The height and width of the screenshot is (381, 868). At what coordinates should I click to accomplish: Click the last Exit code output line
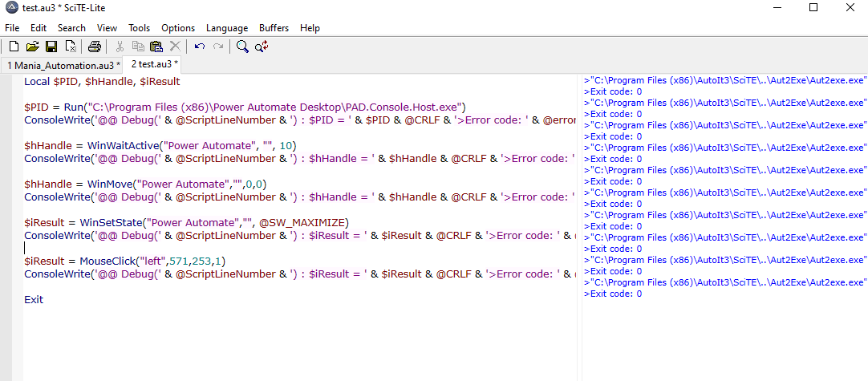pyautogui.click(x=613, y=294)
